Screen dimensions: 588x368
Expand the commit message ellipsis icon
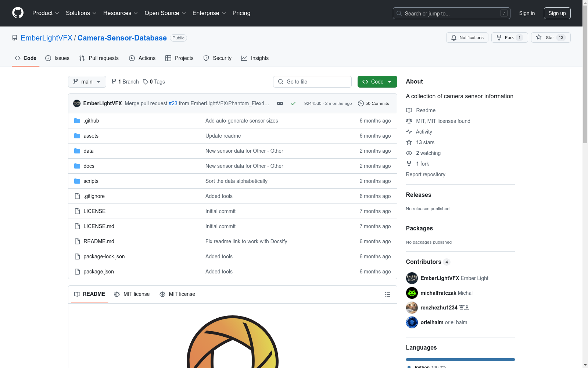pos(280,103)
